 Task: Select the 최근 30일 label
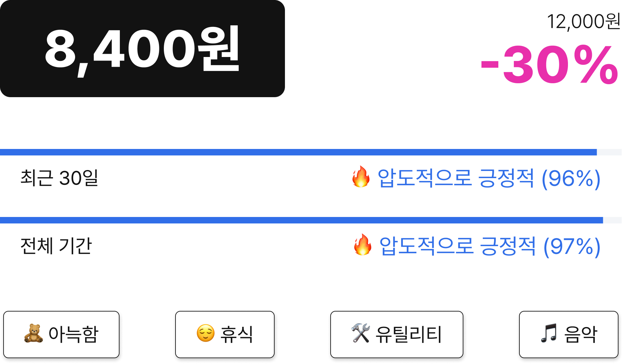tap(59, 178)
